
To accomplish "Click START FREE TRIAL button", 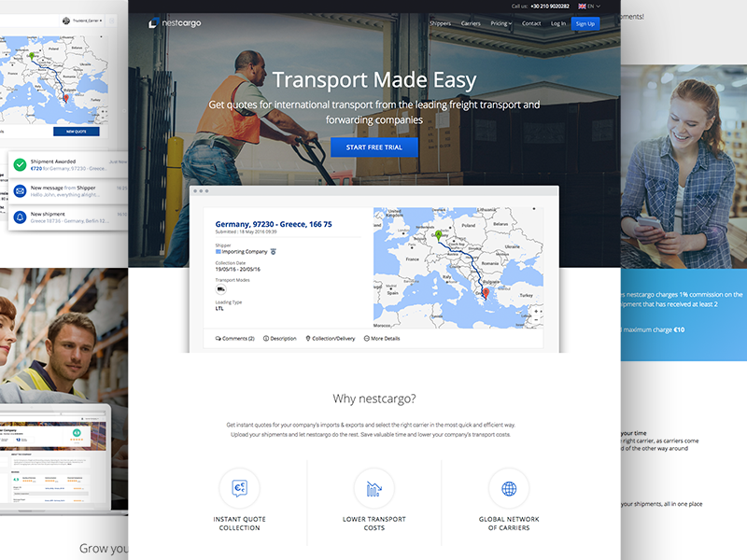I will [374, 147].
